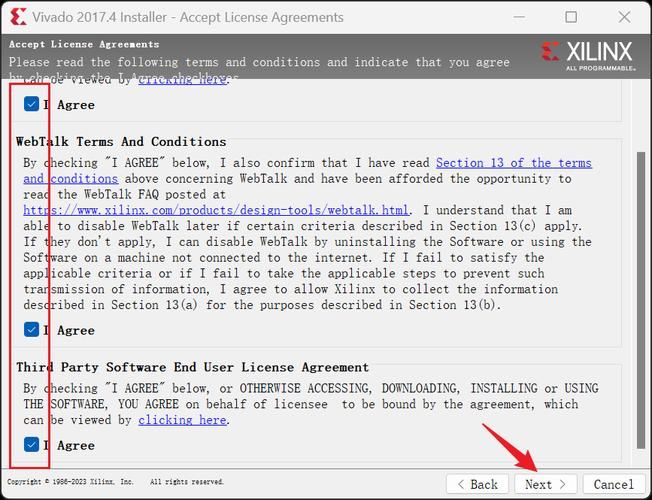
Task: Toggle I Agree for Third Party Software license
Action: (x=32, y=445)
